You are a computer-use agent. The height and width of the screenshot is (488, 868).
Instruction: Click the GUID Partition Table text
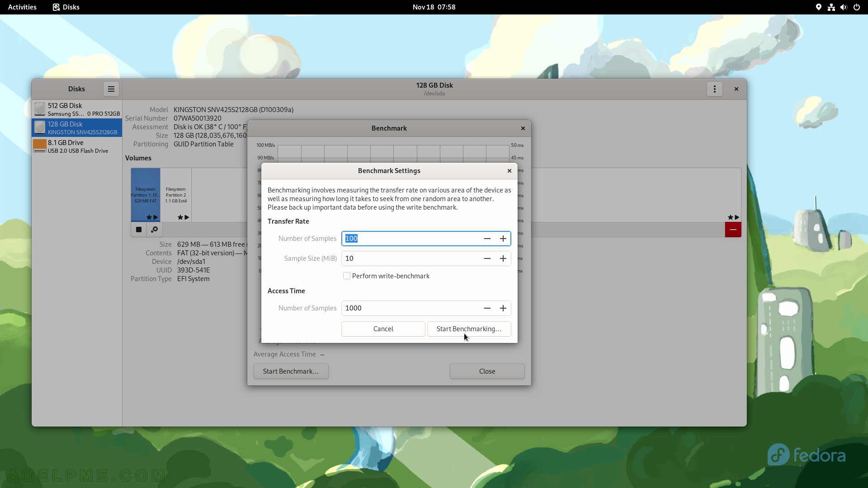[x=203, y=144]
